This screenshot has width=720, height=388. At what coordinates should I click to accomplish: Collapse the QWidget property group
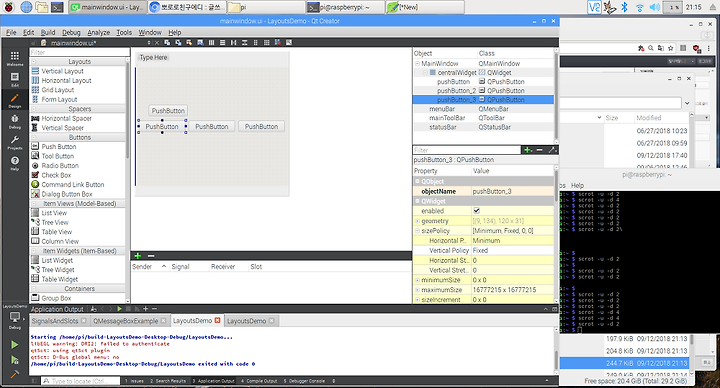pyautogui.click(x=417, y=201)
